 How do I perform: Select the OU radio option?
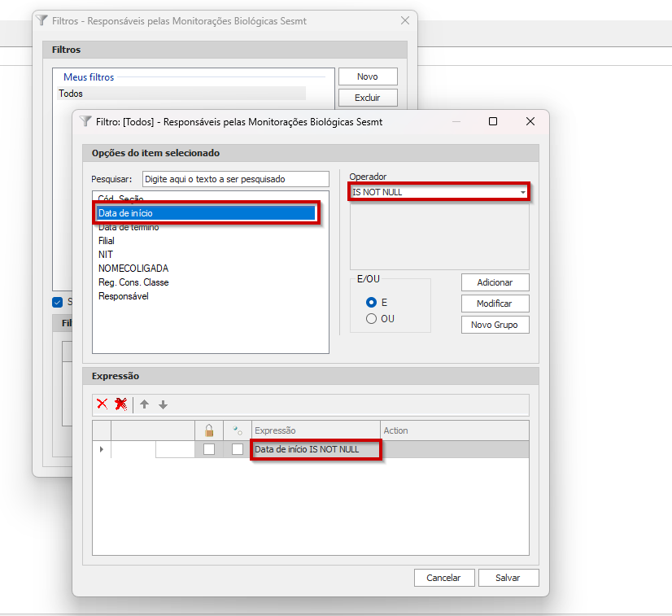tap(371, 319)
